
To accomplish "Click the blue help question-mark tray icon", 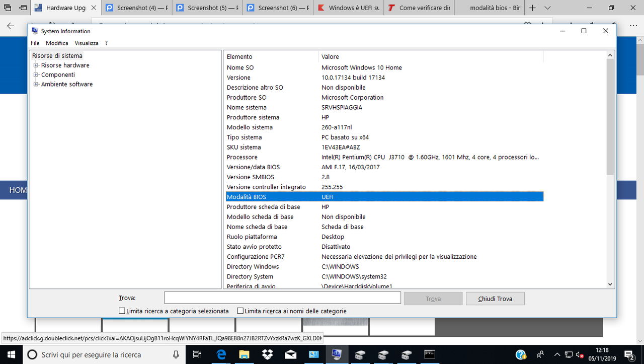I will coord(521,354).
